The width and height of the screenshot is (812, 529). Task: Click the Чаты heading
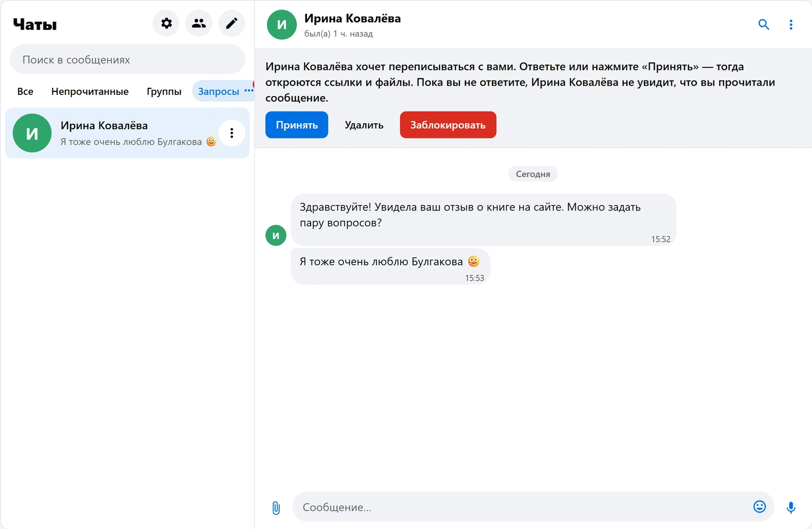click(35, 24)
